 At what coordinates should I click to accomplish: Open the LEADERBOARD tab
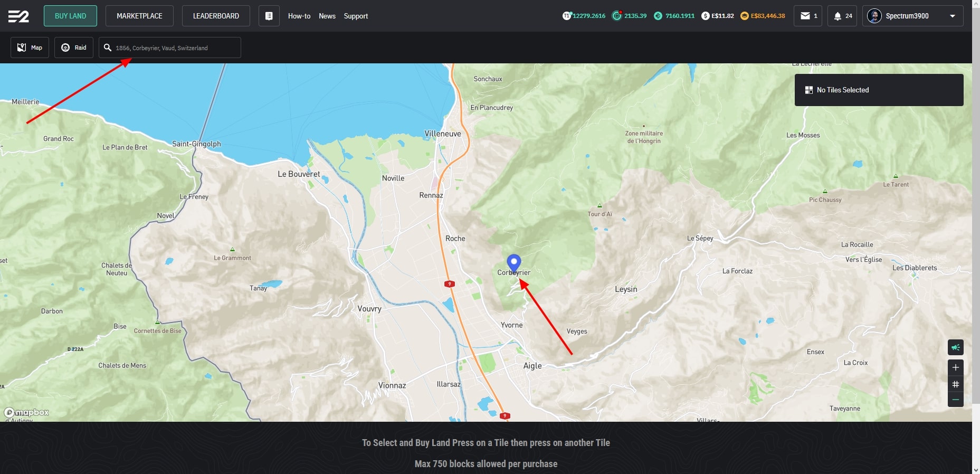tap(216, 16)
